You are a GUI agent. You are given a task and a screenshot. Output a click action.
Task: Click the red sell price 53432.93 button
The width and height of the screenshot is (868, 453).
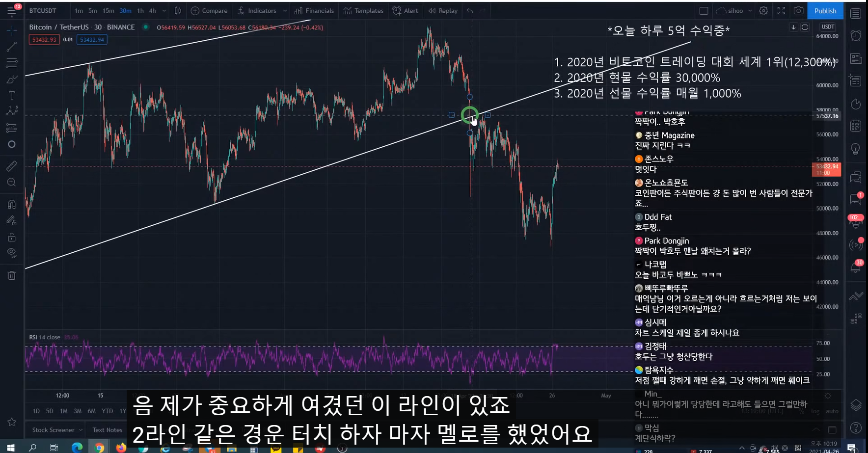[x=44, y=40]
